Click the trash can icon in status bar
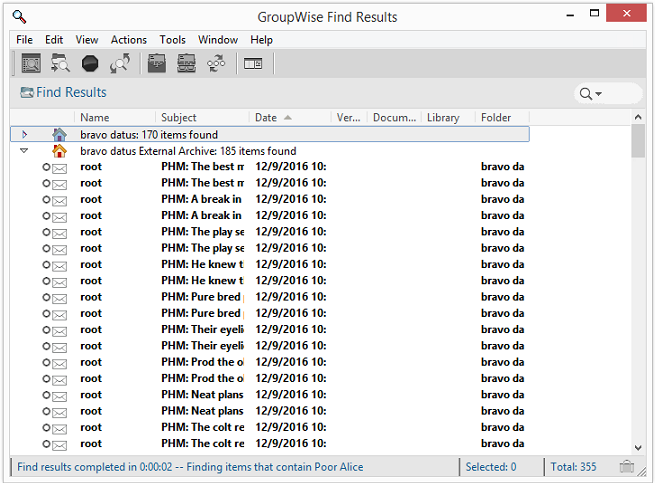The height and width of the screenshot is (483, 655). pyautogui.click(x=627, y=467)
